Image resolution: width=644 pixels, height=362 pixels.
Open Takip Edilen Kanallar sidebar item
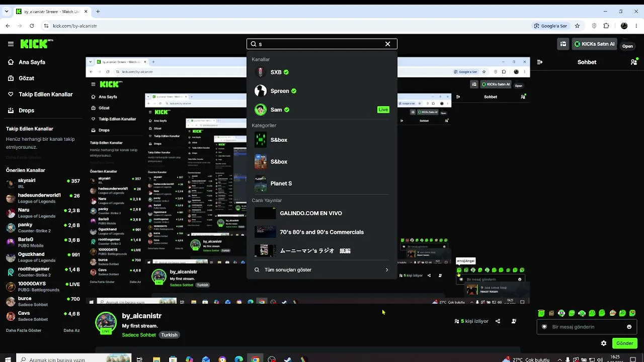pyautogui.click(x=45, y=95)
